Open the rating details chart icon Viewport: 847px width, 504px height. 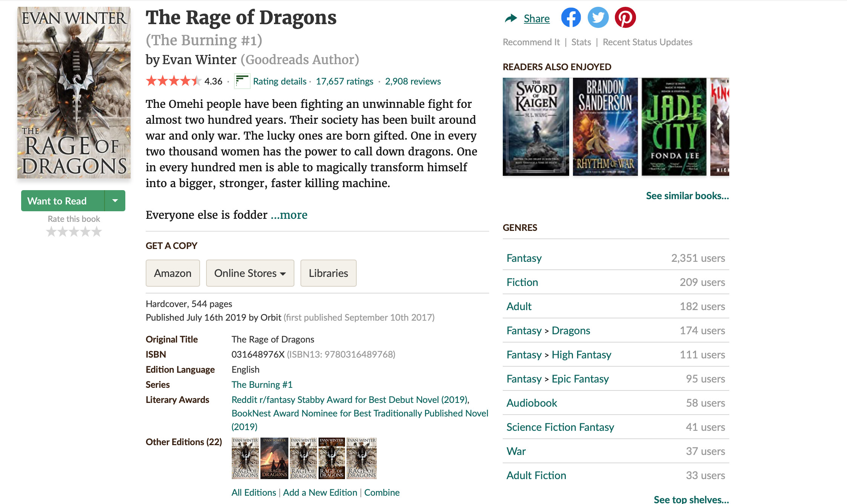pos(242,81)
